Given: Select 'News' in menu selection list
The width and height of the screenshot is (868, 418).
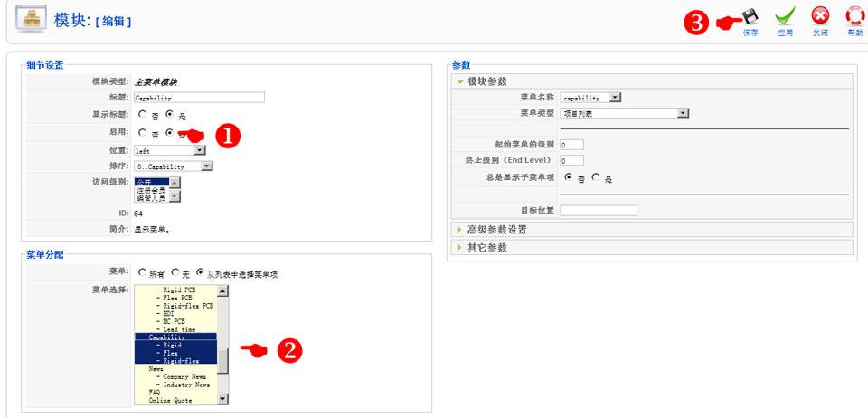Looking at the screenshot, I should click(175, 368).
